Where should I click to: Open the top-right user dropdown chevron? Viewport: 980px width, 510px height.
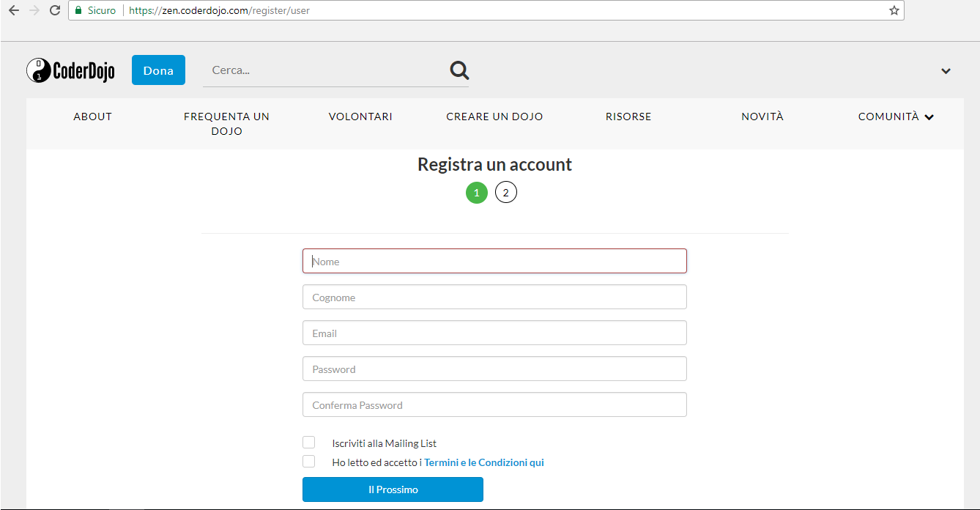(946, 71)
